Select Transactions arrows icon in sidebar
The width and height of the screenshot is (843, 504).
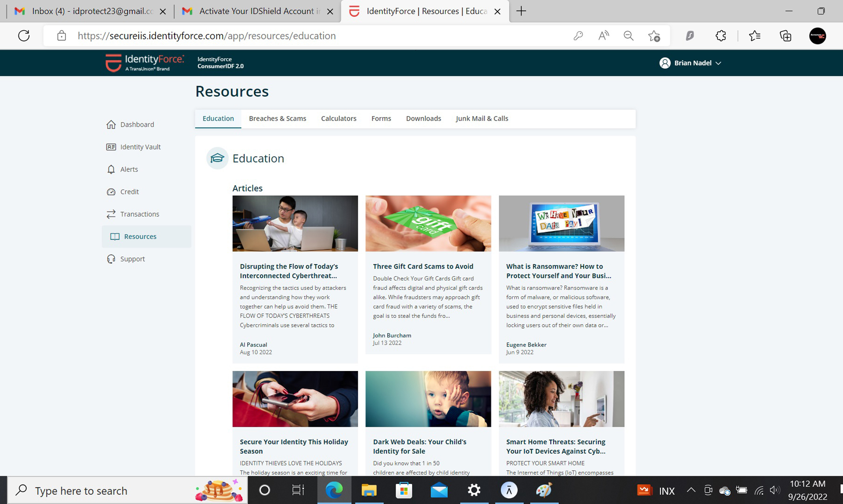coord(111,214)
